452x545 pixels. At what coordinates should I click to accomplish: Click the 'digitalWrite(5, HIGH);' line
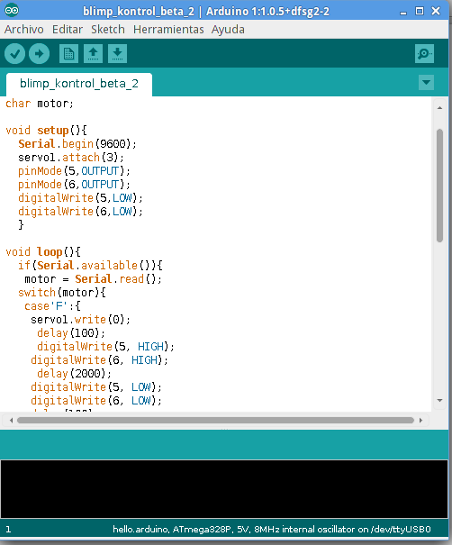[x=105, y=347]
